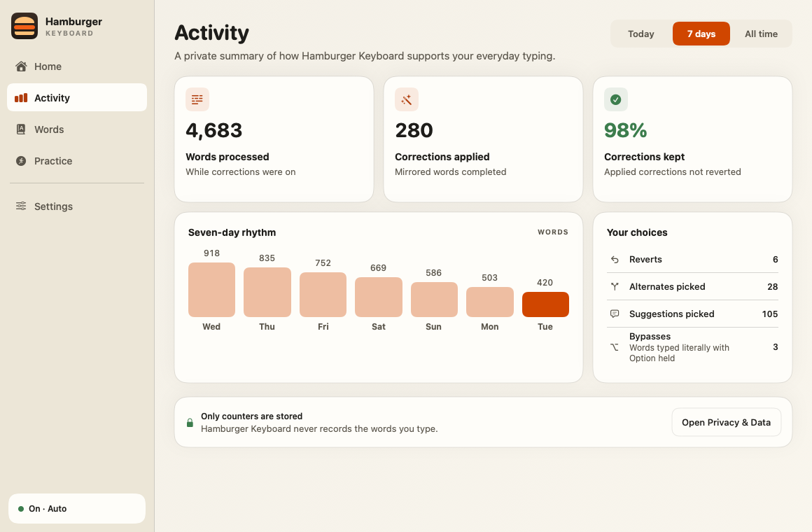Open Settings from the sidebar
Screen dimensions: 812x532
[76, 206]
